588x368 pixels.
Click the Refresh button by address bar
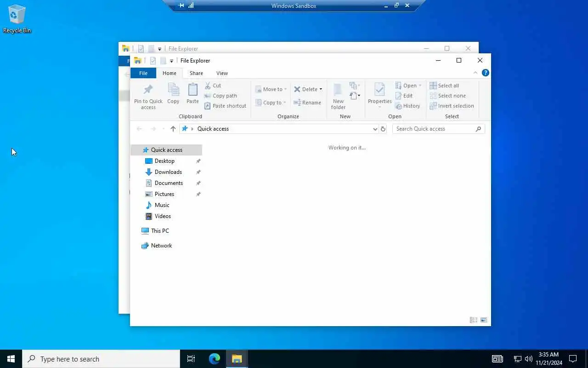tap(383, 129)
